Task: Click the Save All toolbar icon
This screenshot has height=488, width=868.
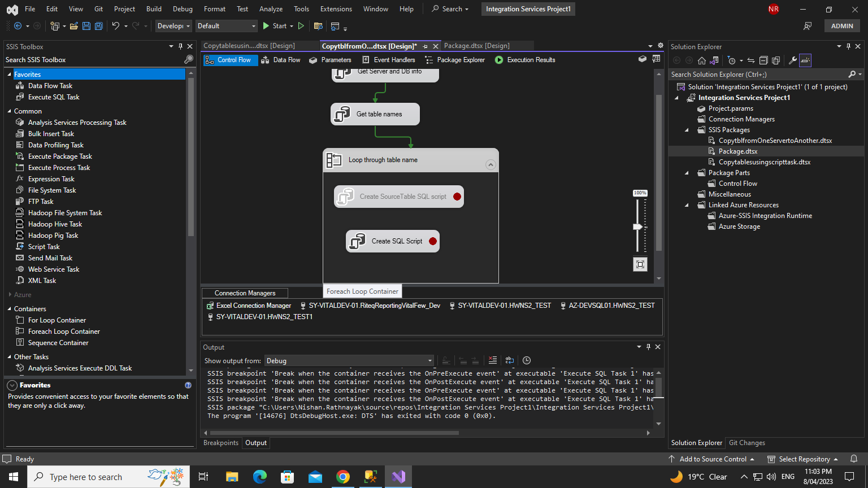Action: [98, 26]
